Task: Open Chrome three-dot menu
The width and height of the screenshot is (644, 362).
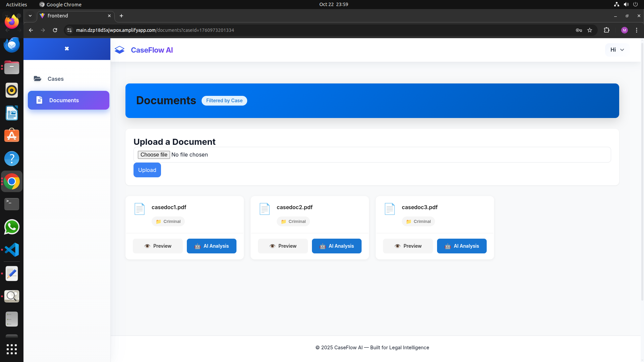Action: point(637,30)
